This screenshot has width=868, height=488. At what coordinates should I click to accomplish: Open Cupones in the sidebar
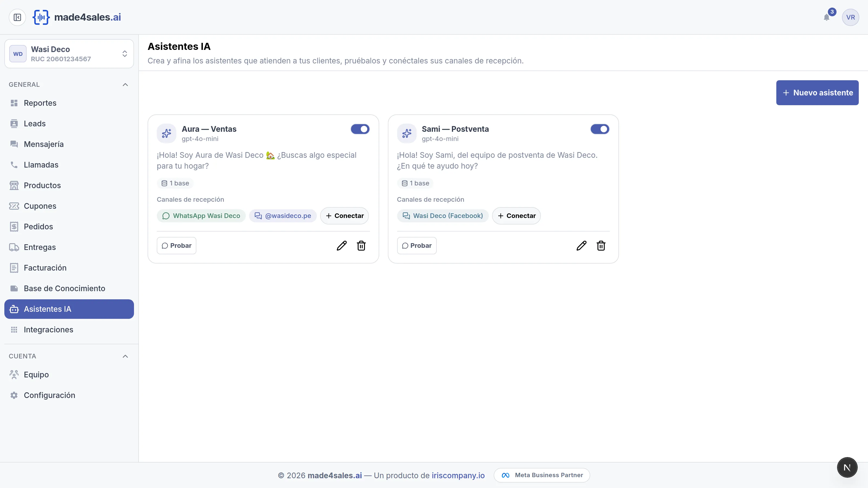point(69,206)
